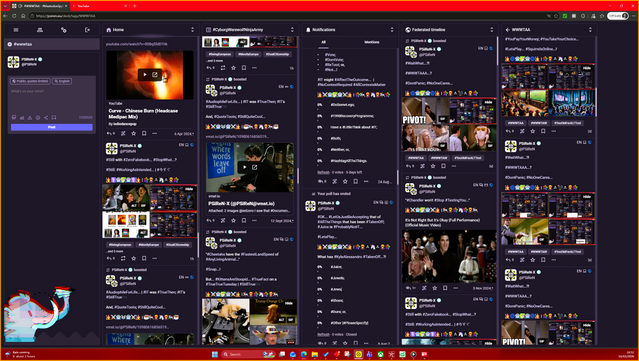
Task: Boost the 5 Nov 2024 music video post
Action: coord(424,288)
